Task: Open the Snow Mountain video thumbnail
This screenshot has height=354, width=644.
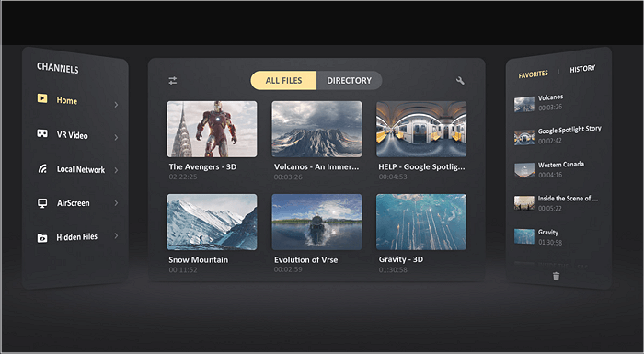Action: pyautogui.click(x=212, y=222)
